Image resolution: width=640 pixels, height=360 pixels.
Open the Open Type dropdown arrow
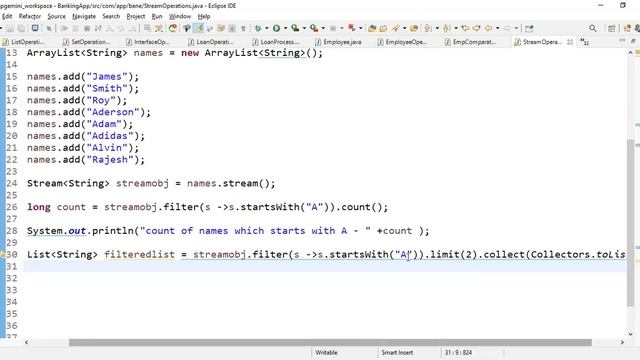pos(404,28)
